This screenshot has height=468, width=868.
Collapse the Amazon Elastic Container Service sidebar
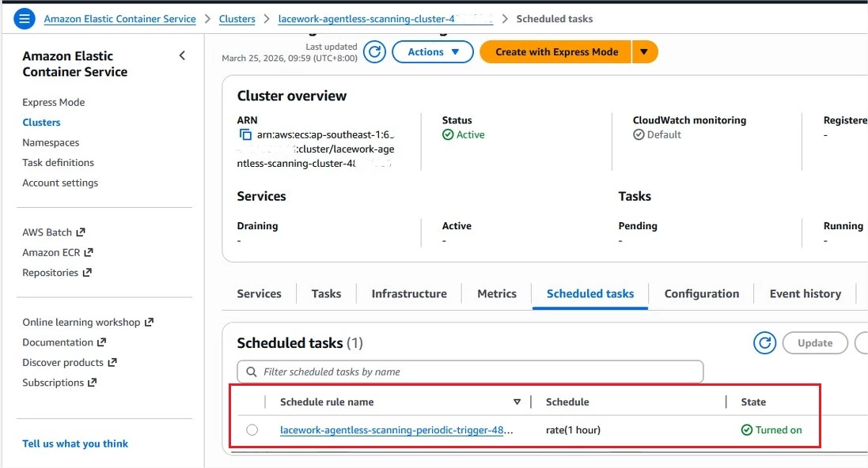click(x=182, y=55)
